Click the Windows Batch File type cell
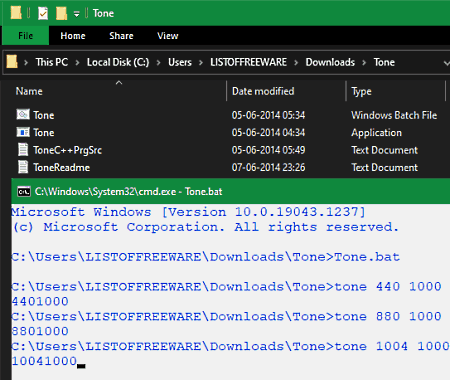The image size is (450, 380). pos(394,115)
